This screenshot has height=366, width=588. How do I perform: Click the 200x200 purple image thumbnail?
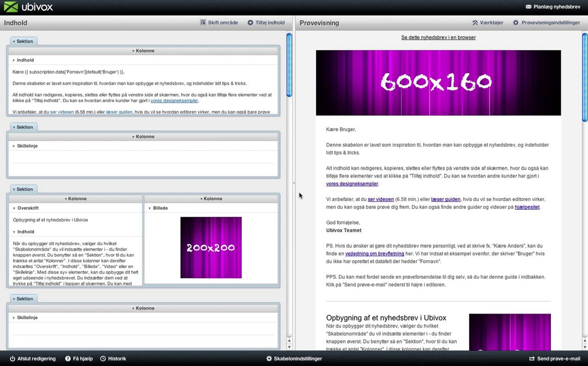[211, 247]
